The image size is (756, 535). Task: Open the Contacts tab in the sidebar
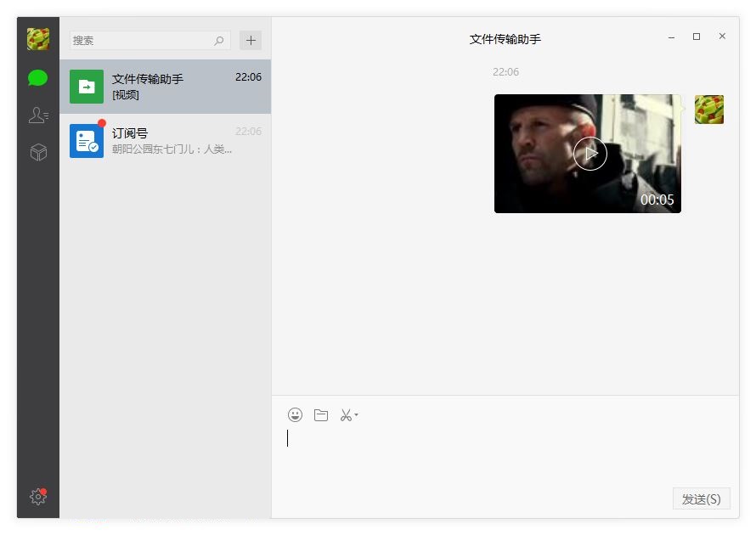(x=38, y=115)
